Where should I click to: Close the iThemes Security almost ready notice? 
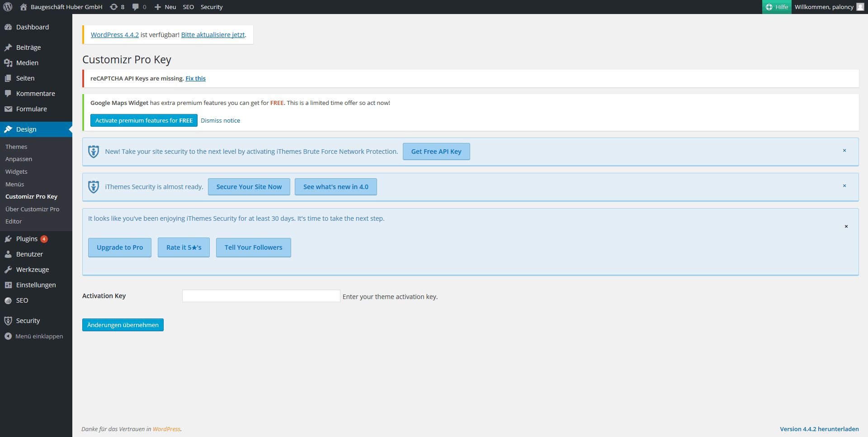click(x=844, y=186)
